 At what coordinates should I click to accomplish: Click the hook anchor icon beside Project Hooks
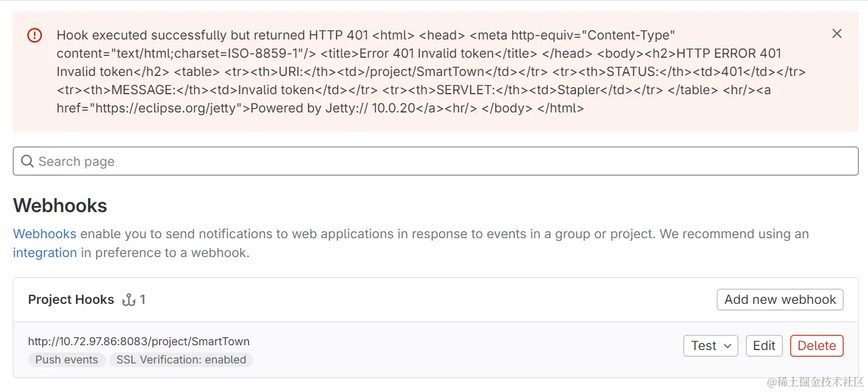pos(128,300)
